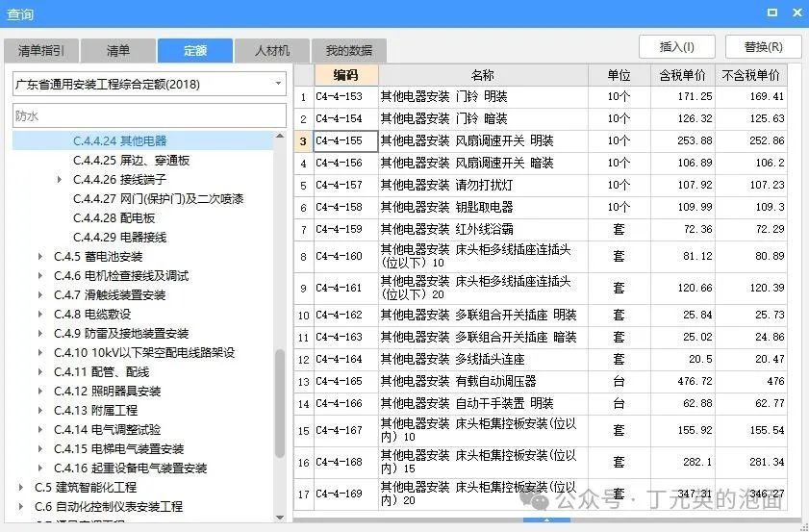The width and height of the screenshot is (809, 532).
Task: Expand the C.4.13 附属工程 node
Action: [40, 410]
